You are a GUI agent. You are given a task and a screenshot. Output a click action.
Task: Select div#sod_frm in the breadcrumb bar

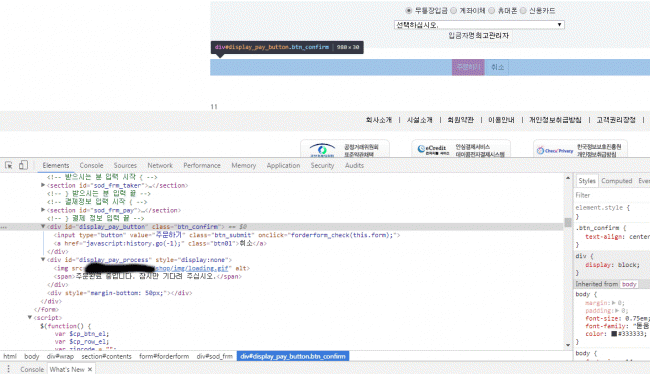coord(215,356)
